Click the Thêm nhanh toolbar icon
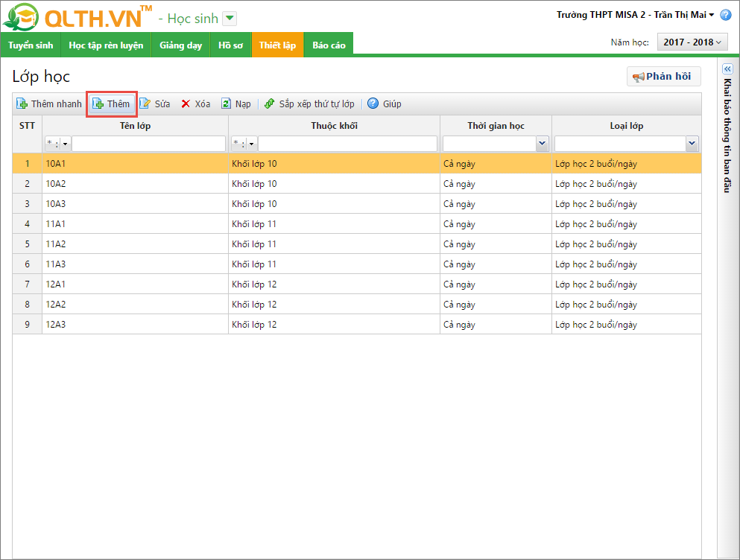 click(22, 104)
